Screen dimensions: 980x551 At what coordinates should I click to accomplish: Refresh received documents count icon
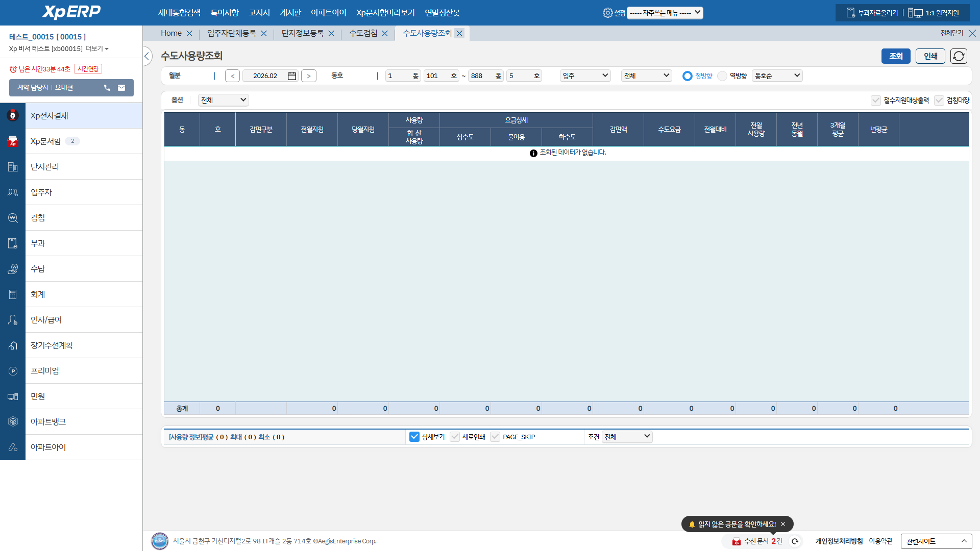pyautogui.click(x=795, y=541)
